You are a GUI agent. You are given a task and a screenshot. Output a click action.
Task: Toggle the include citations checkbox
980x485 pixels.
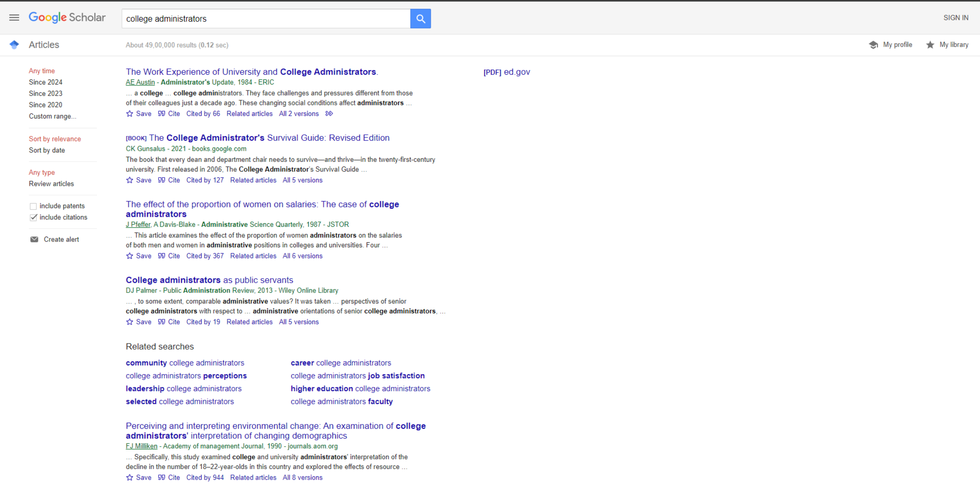(33, 218)
